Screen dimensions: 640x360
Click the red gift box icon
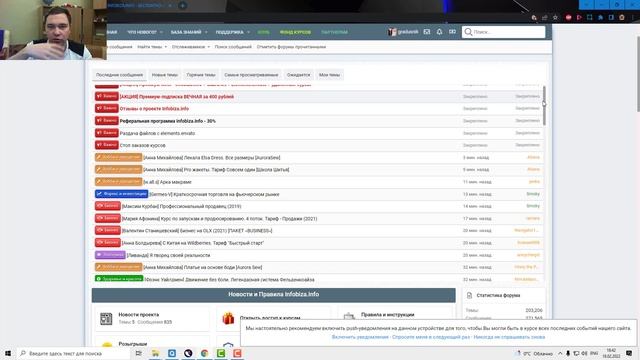pos(228,318)
